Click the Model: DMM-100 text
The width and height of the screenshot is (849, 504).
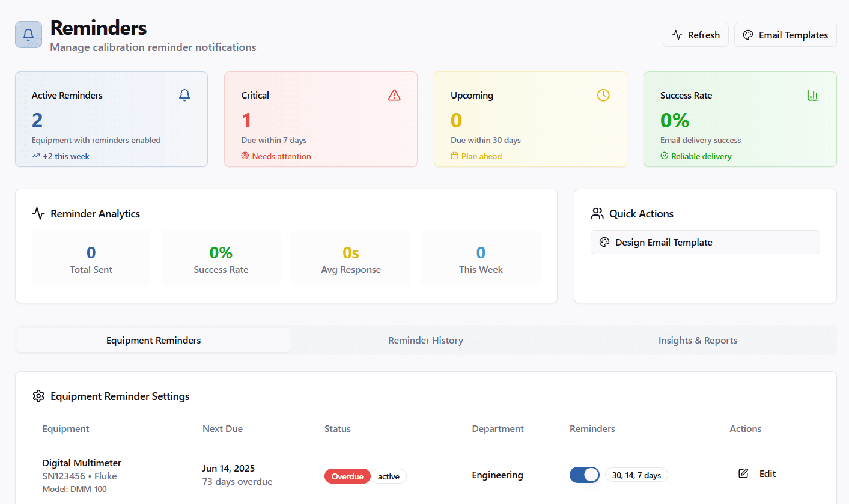(75, 489)
